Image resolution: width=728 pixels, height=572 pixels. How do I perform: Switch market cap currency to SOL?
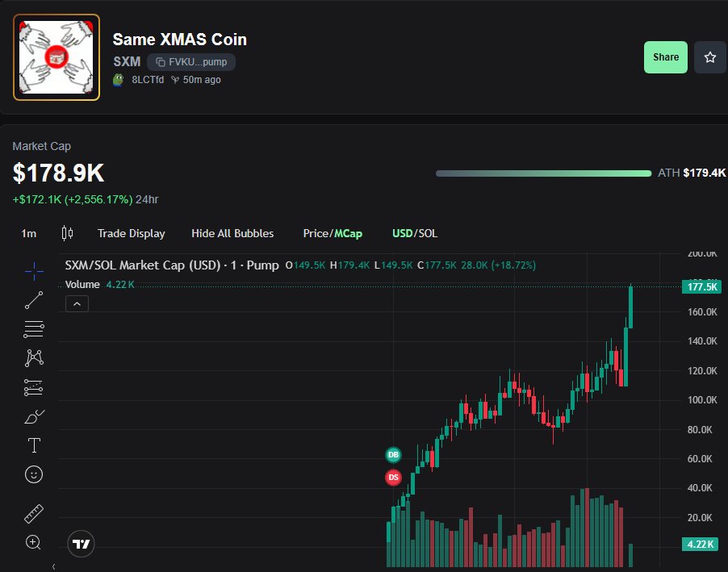tap(427, 233)
